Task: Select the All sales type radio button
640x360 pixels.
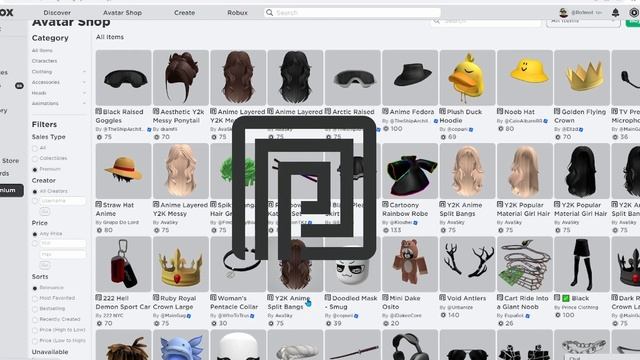Action: point(35,148)
